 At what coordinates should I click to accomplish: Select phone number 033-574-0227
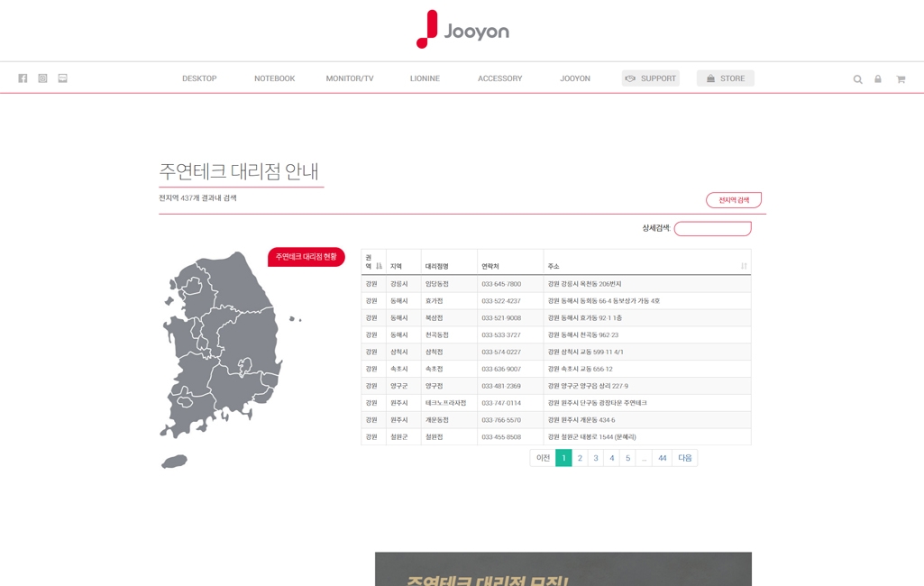point(501,352)
